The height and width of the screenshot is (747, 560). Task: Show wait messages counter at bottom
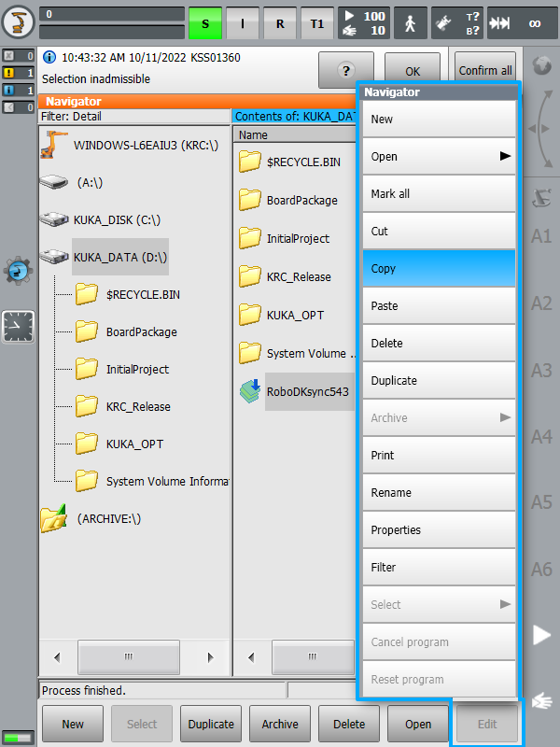pos(18,107)
